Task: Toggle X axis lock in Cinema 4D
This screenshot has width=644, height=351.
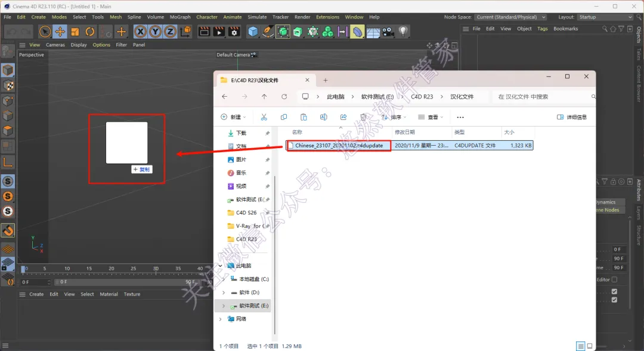Action: 140,32
